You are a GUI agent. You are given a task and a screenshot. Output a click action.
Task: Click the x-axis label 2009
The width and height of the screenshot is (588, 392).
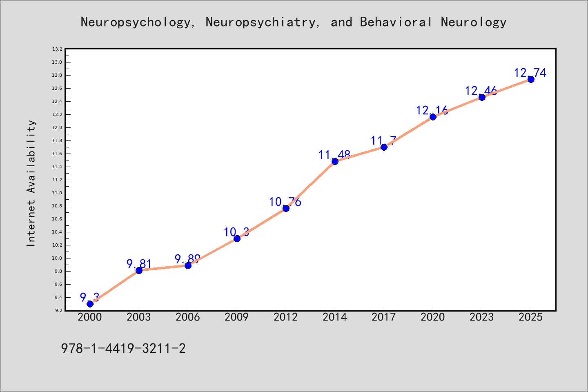coord(237,317)
